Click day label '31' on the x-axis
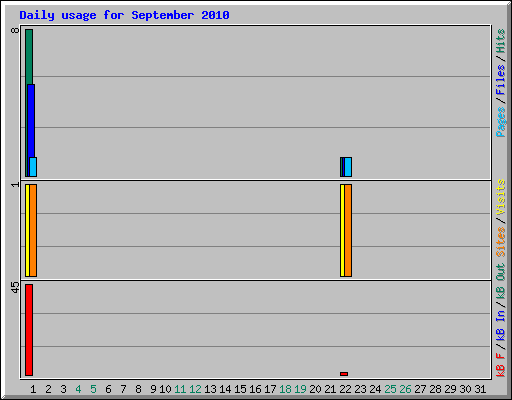The height and width of the screenshot is (400, 512). 480,389
